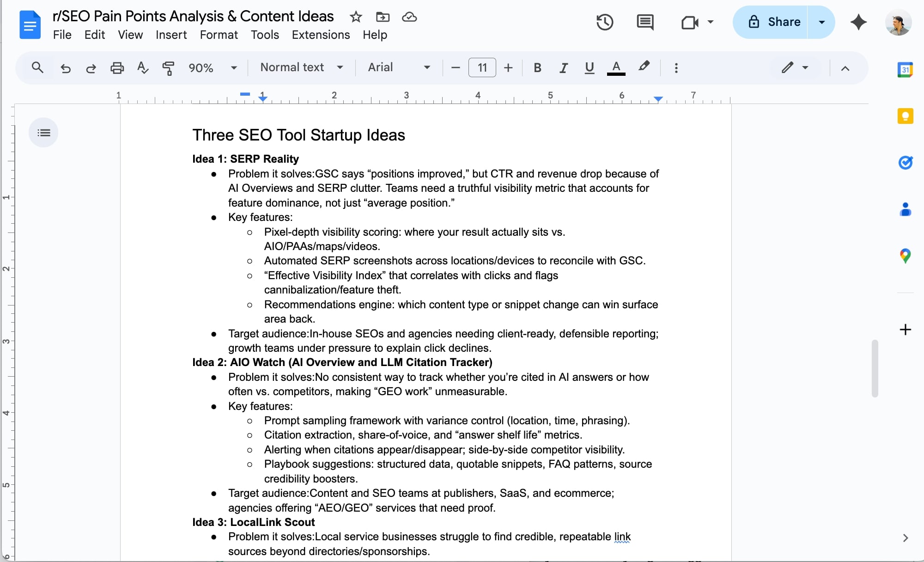The height and width of the screenshot is (562, 924).
Task: Toggle bold formatting
Action: [537, 67]
